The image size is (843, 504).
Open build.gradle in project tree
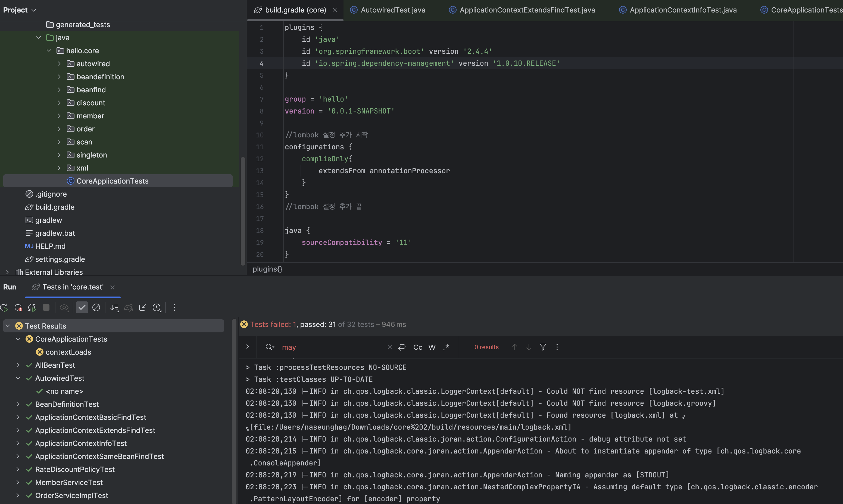[x=50, y=207]
